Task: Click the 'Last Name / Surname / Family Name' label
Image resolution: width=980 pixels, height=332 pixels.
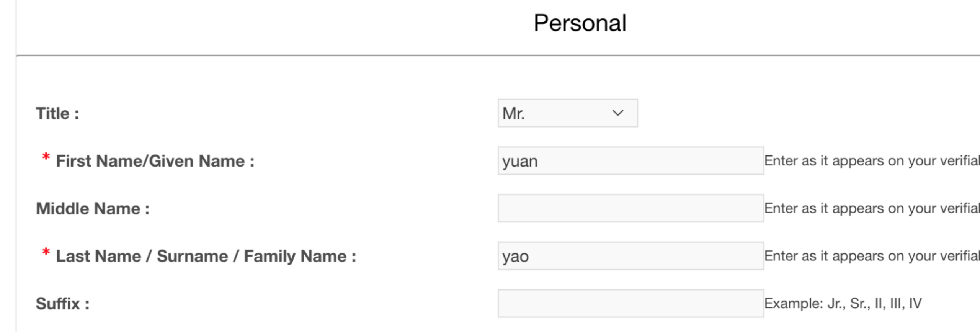Action: tap(206, 256)
